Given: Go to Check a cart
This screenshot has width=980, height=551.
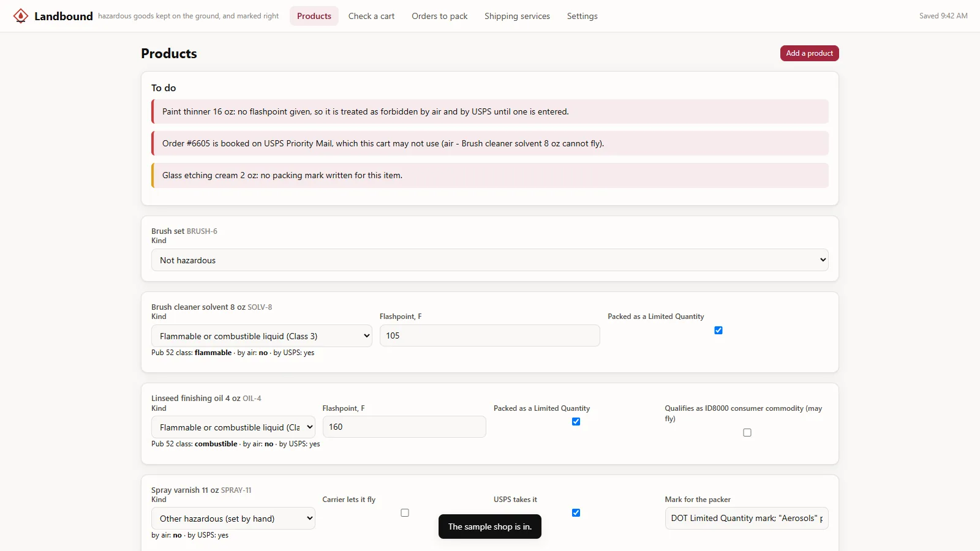Looking at the screenshot, I should (371, 16).
